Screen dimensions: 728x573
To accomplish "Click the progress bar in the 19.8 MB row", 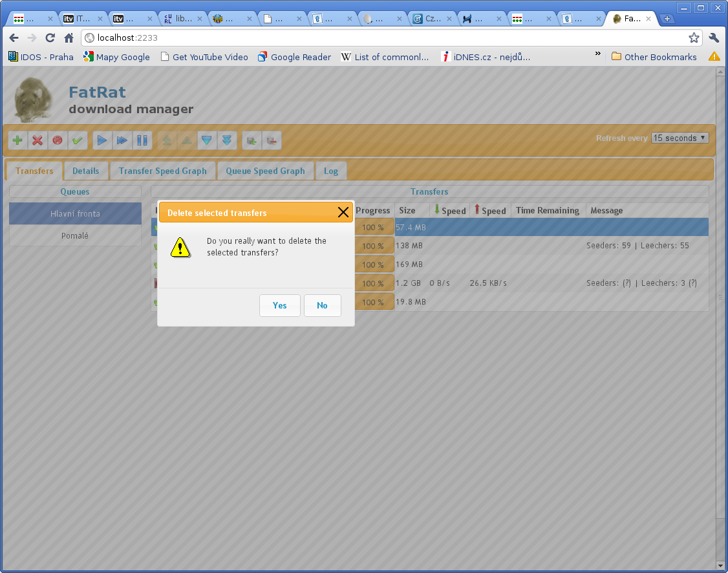I will (x=374, y=302).
